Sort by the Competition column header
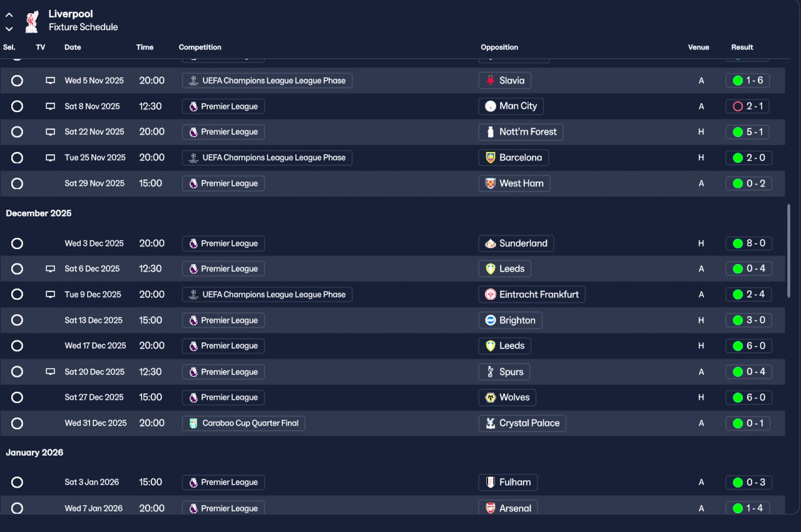The width and height of the screenshot is (801, 532). [200, 48]
